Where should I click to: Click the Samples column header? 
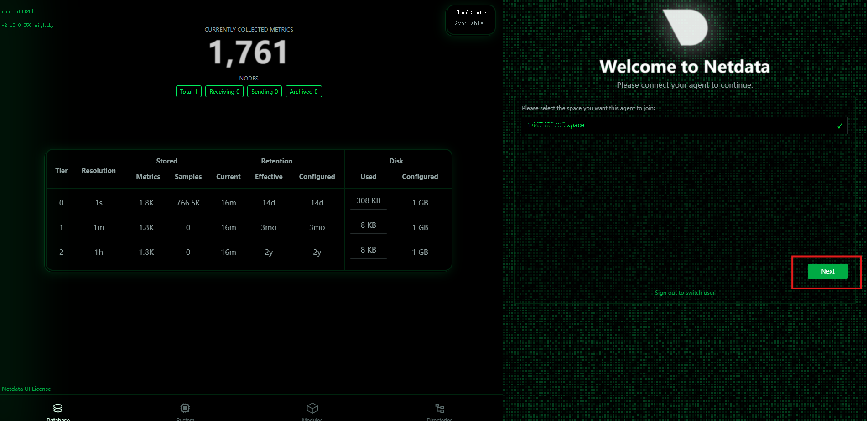pos(188,177)
